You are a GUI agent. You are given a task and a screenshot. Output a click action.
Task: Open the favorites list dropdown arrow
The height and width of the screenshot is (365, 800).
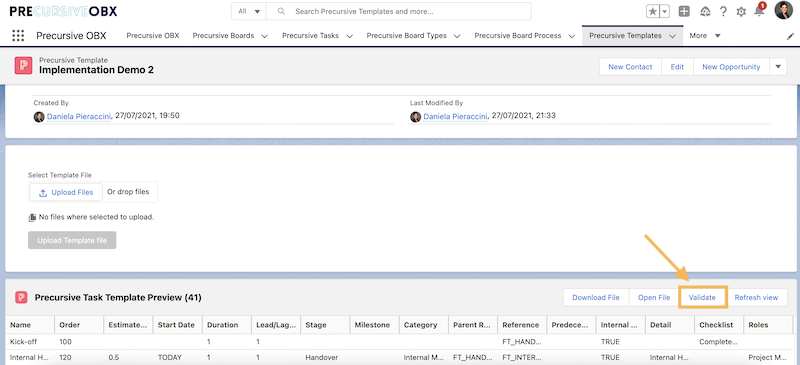[x=664, y=11]
